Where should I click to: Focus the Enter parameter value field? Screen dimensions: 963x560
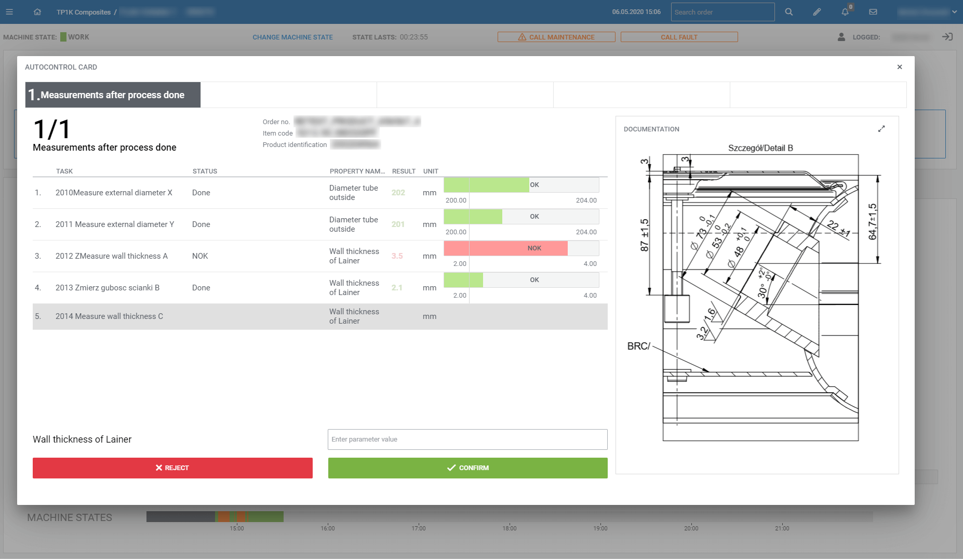point(467,439)
